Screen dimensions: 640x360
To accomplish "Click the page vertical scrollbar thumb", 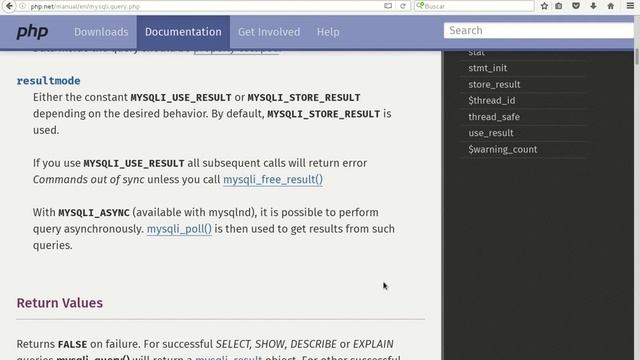I will pos(637,56).
